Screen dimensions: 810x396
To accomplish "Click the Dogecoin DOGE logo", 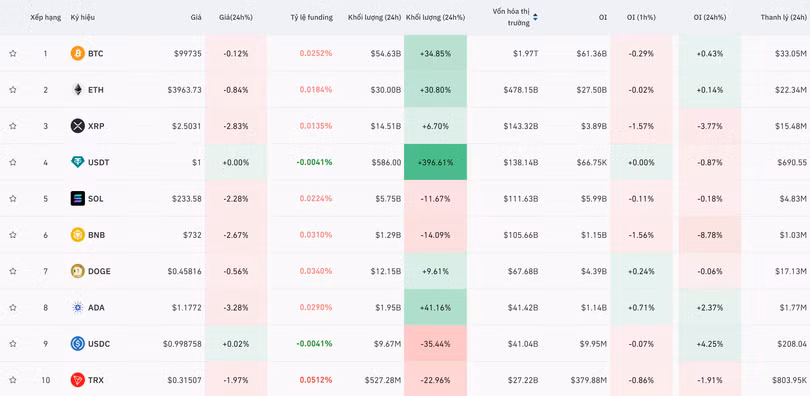I will coord(77,271).
